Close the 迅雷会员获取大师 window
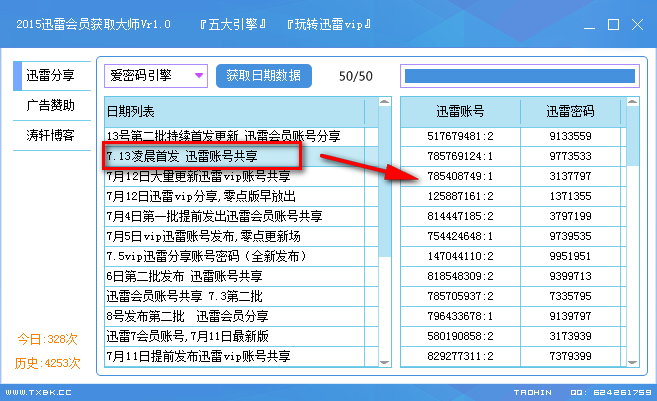657x401 pixels. [x=637, y=25]
